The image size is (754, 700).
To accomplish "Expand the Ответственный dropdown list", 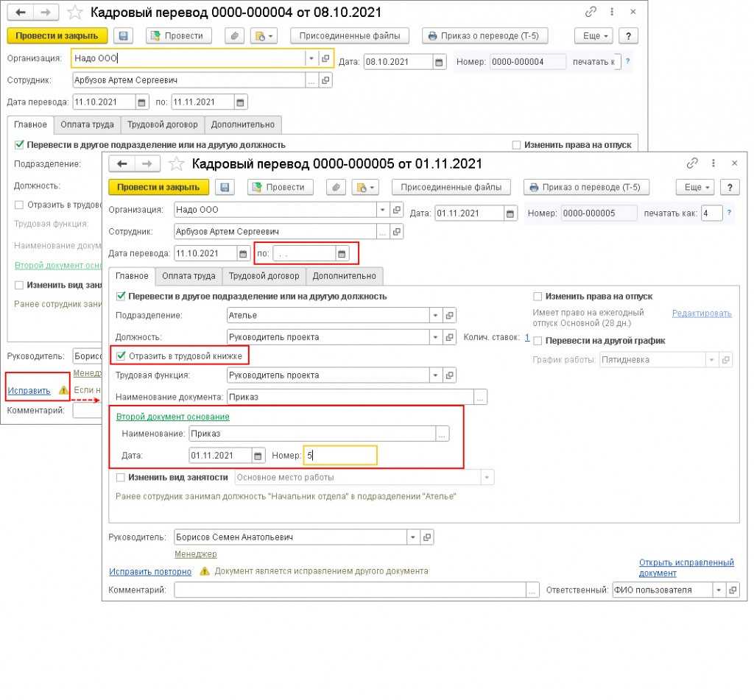I will (x=717, y=590).
